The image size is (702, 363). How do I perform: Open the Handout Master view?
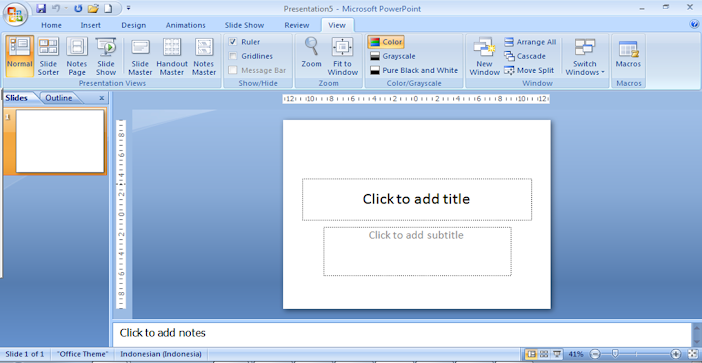click(172, 56)
